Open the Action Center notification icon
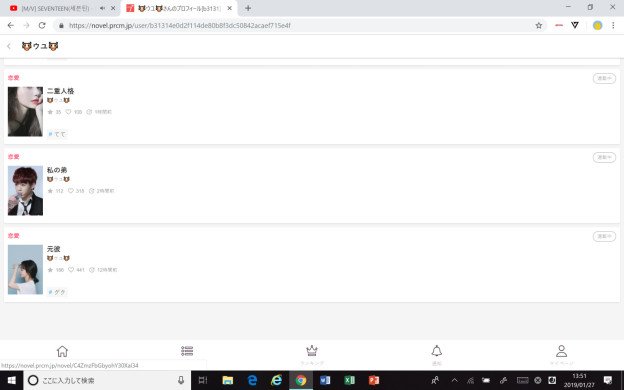 (608, 380)
